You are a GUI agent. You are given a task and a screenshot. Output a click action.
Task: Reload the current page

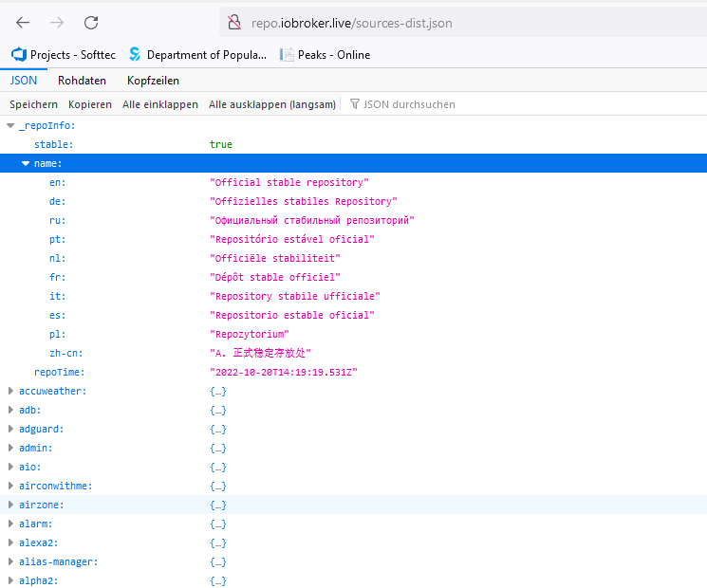pos(91,23)
